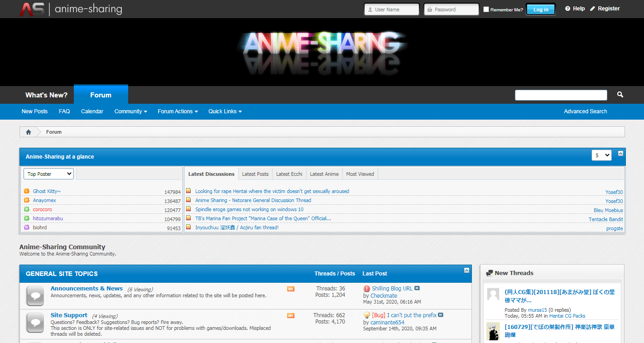View mursa15's profile in New Threads
Screen dimensions: 644x343
tap(538, 310)
